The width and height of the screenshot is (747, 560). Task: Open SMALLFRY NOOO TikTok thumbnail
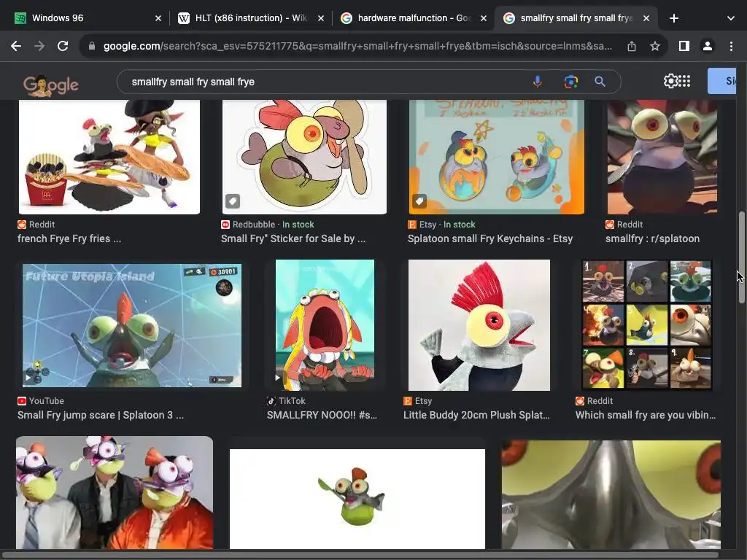pyautogui.click(x=325, y=325)
